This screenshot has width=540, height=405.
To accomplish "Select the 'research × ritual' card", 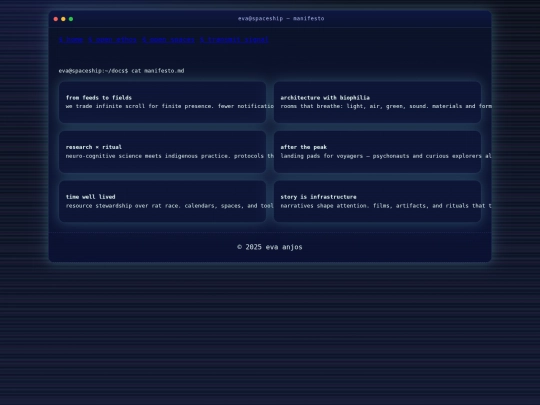I will click(x=163, y=152).
